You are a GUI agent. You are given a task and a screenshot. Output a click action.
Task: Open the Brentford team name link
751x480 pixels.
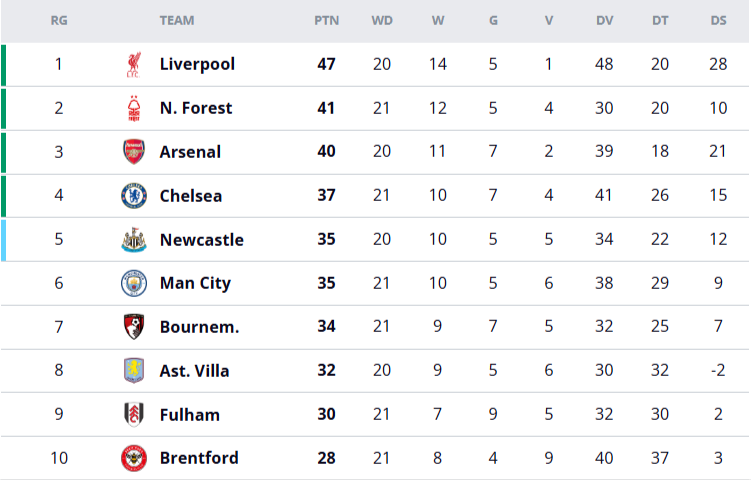(x=199, y=458)
